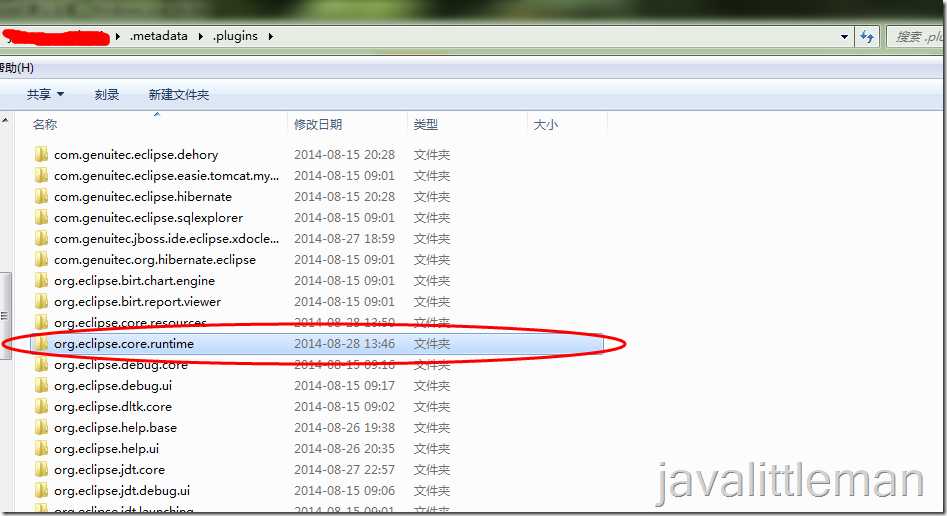This screenshot has width=947, height=516.
Task: Select the com.genuitec.eclipse.hibernate folder name
Action: click(143, 196)
